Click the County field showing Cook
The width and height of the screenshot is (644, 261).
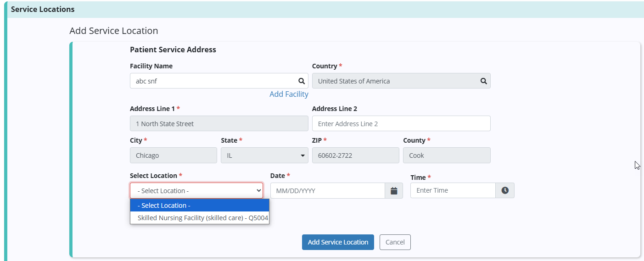(446, 155)
